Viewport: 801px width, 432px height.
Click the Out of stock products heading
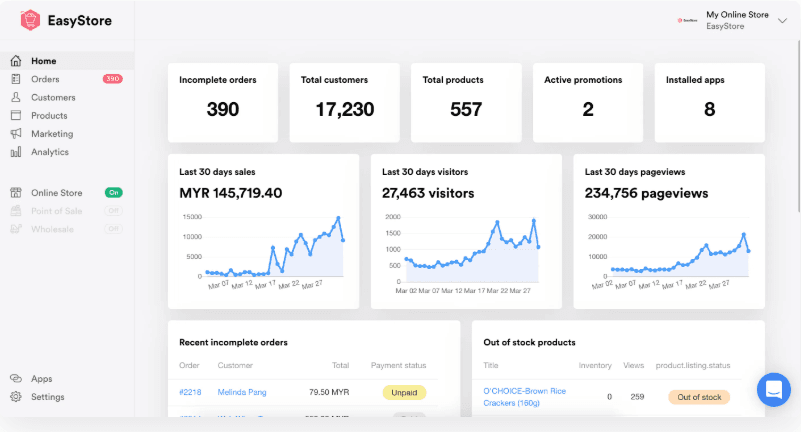pyautogui.click(x=529, y=342)
